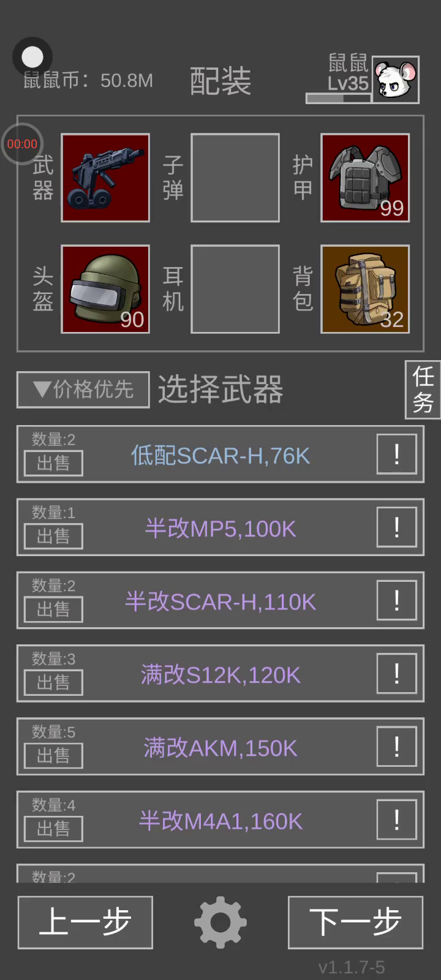This screenshot has width=441, height=980.
Task: Show info for 满改AKM via exclamation icon
Action: tap(397, 746)
